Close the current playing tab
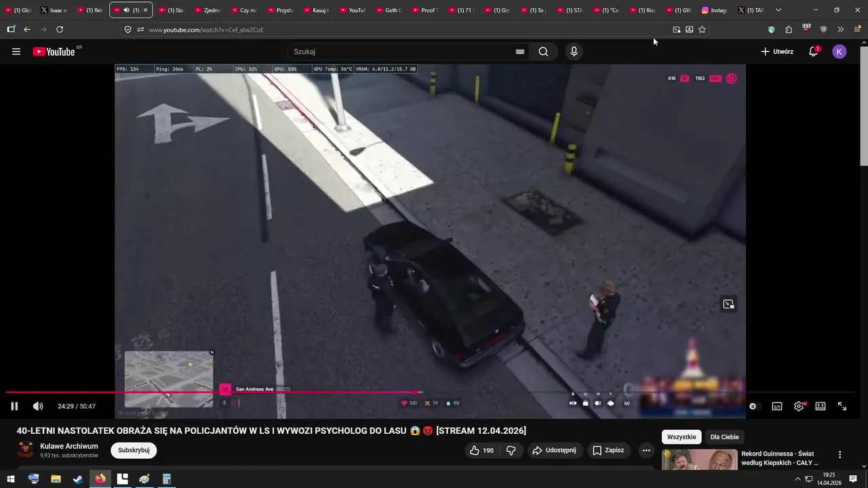The image size is (868, 488). [145, 10]
